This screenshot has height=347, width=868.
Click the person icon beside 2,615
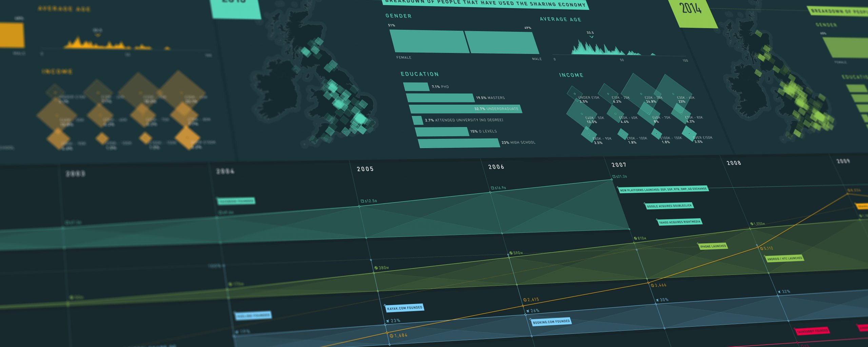(x=525, y=300)
